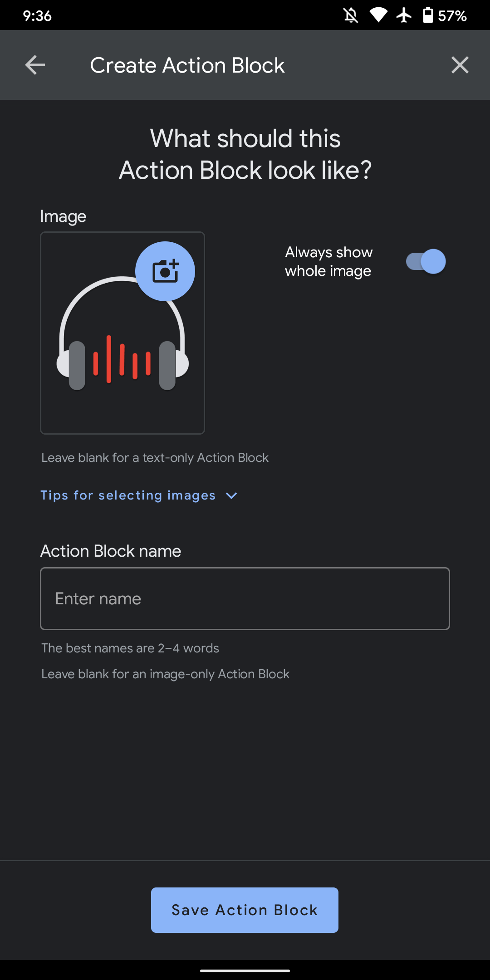
Task: Disable the Always show whole image toggle
Action: [426, 261]
